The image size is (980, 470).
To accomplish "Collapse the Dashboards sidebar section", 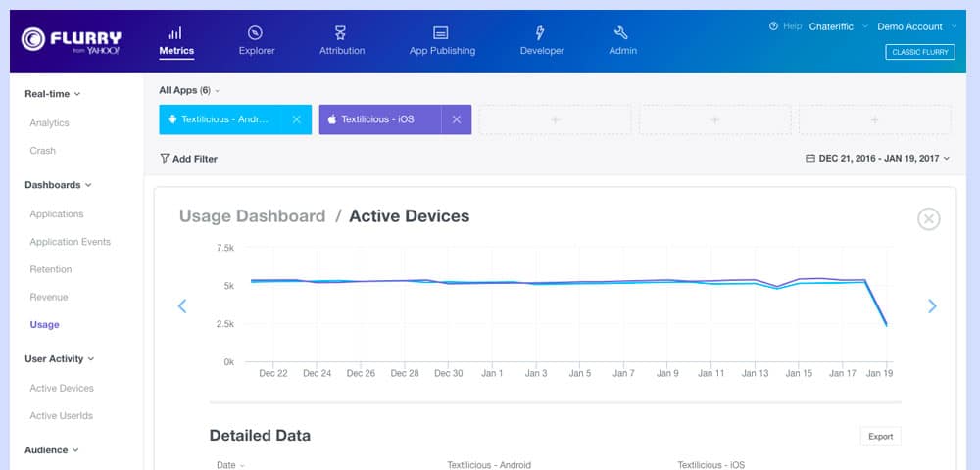I will pos(58,185).
